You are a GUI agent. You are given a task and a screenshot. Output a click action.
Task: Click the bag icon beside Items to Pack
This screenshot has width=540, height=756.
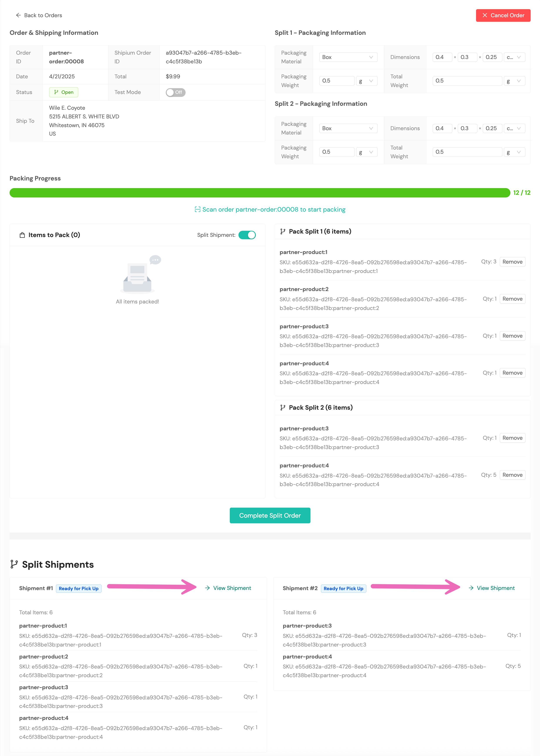[22, 235]
